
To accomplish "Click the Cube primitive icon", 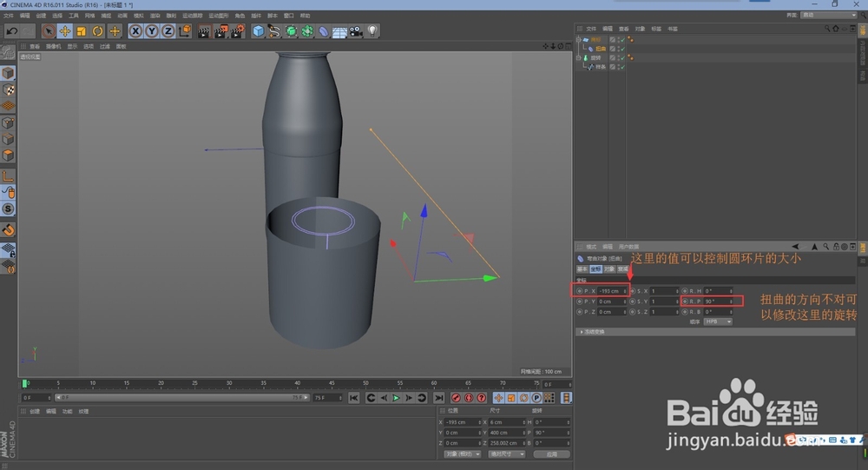I will click(x=258, y=31).
